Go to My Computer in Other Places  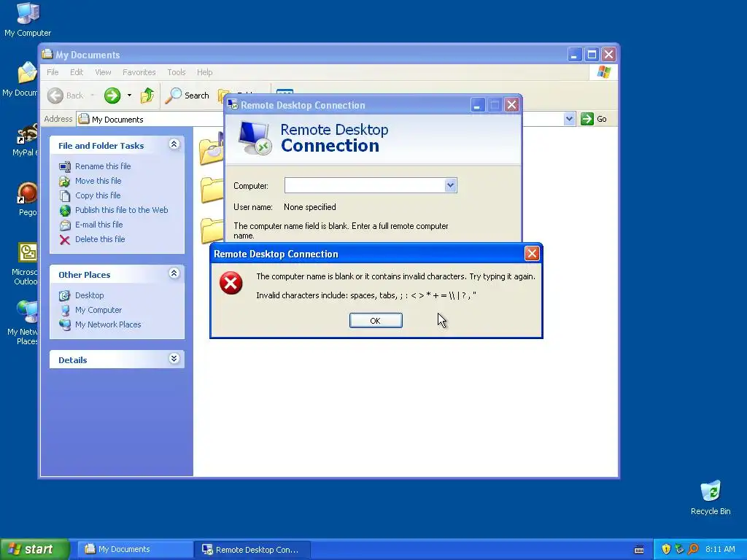98,310
